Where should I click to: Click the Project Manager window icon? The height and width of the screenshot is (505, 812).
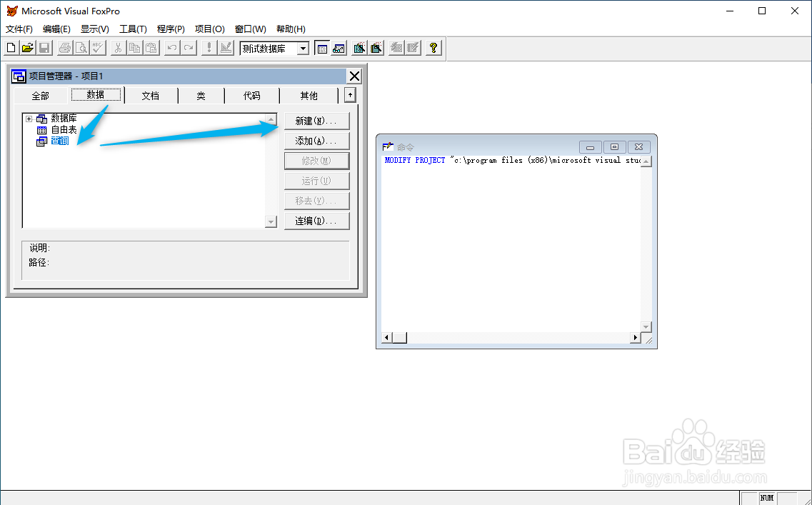click(19, 76)
